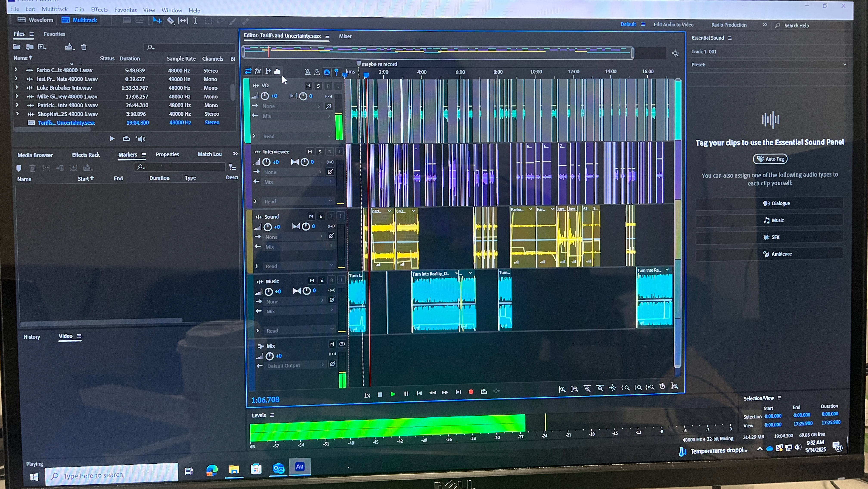
Task: Click the Zoom Out Full icon
Action: click(x=613, y=388)
